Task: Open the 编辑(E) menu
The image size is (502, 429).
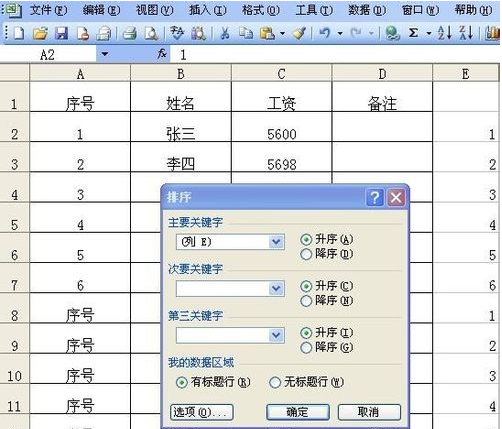Action: tap(101, 11)
